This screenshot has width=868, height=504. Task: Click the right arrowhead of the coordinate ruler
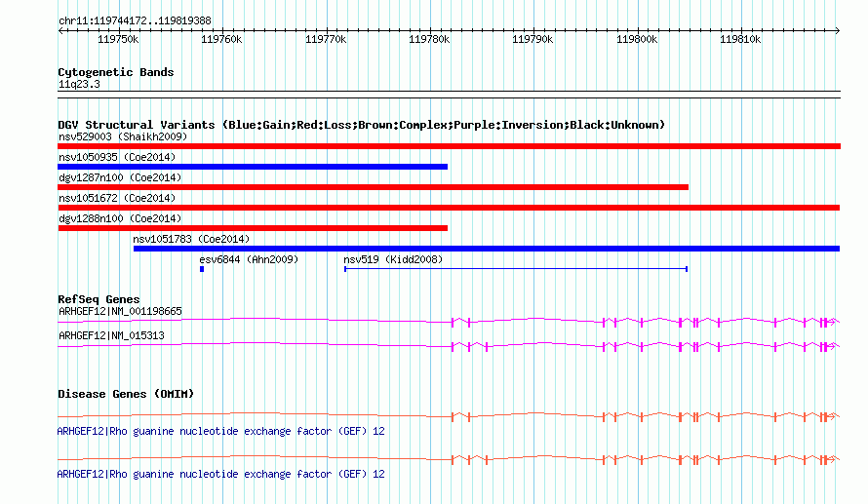(838, 31)
